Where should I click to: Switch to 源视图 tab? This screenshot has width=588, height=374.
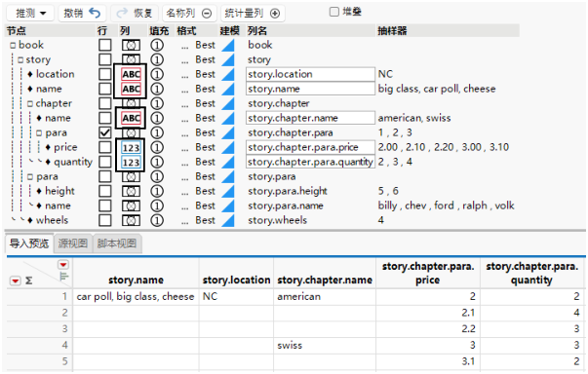[x=73, y=243]
